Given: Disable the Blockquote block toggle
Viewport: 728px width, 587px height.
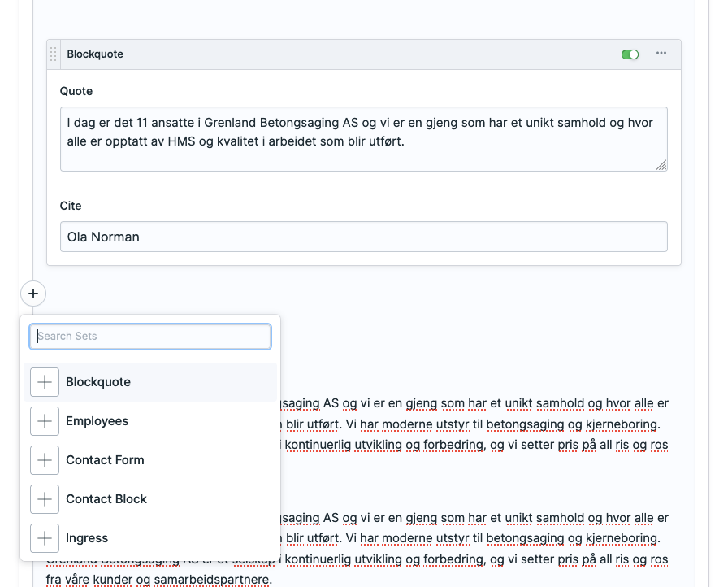Looking at the screenshot, I should (630, 54).
